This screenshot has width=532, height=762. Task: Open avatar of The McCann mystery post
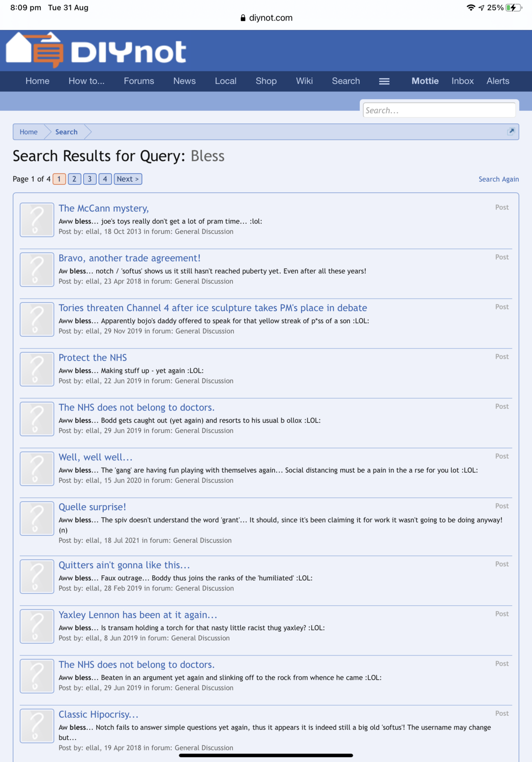click(37, 220)
